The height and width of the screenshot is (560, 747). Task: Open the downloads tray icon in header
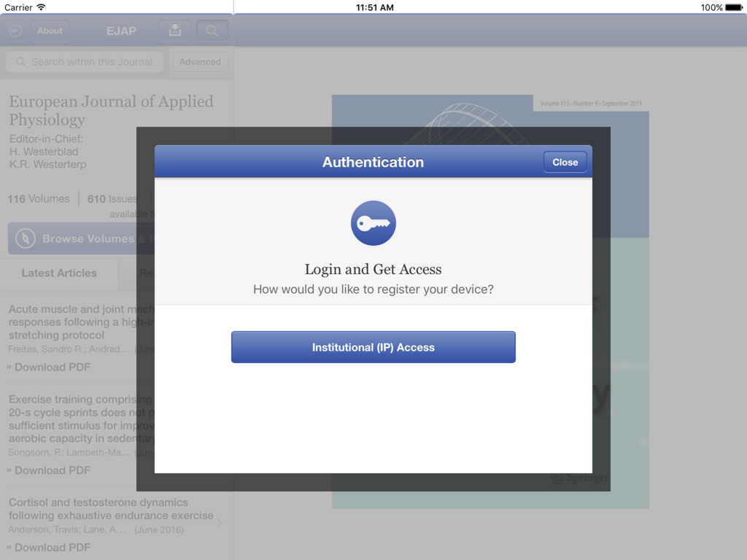tap(174, 31)
